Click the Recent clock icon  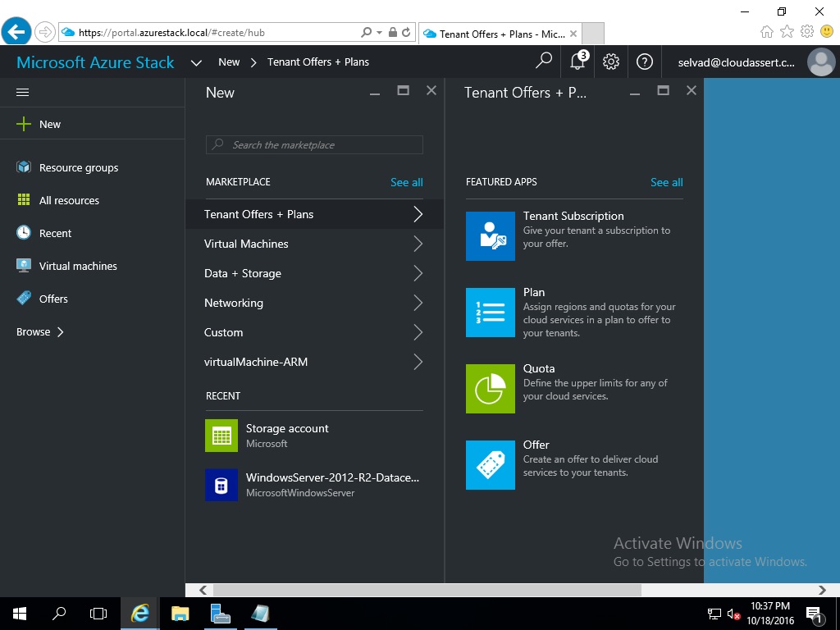24,232
